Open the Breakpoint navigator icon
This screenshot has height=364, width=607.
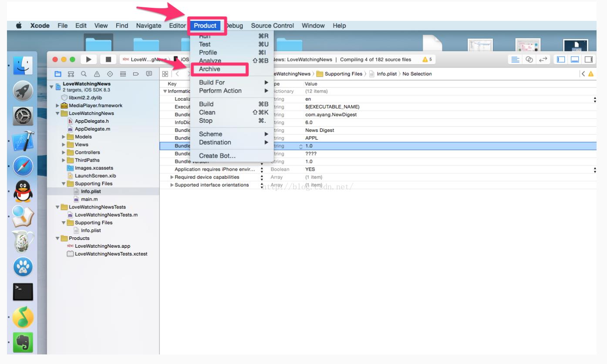(135, 74)
